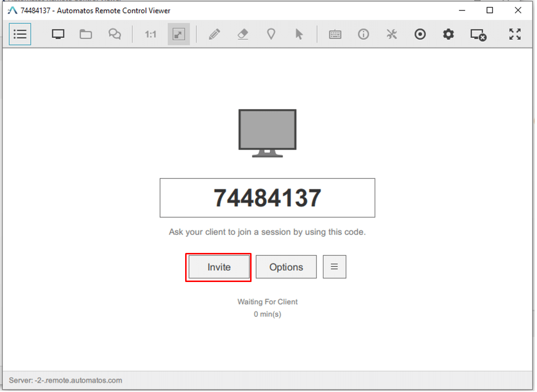Viewport: 537px width, 392px height.
Task: Open the troubleshooting tools
Action: [391, 34]
